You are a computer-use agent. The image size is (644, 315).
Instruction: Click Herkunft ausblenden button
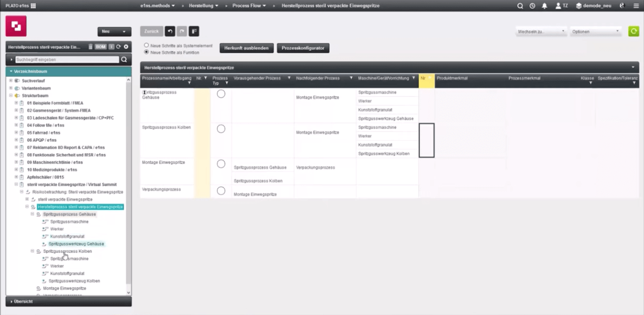[x=247, y=48]
